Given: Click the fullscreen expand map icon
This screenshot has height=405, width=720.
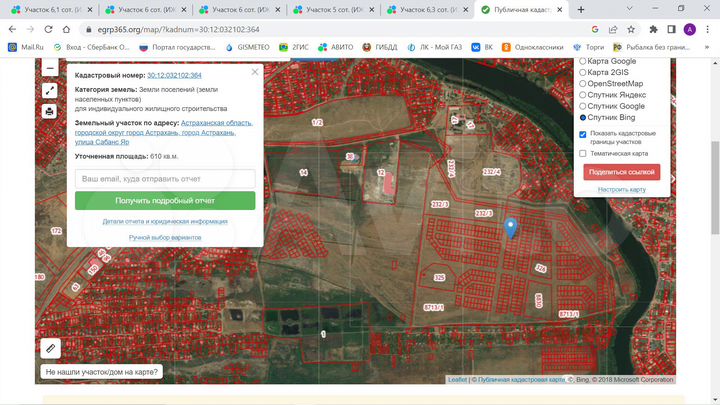Looking at the screenshot, I should (x=50, y=90).
